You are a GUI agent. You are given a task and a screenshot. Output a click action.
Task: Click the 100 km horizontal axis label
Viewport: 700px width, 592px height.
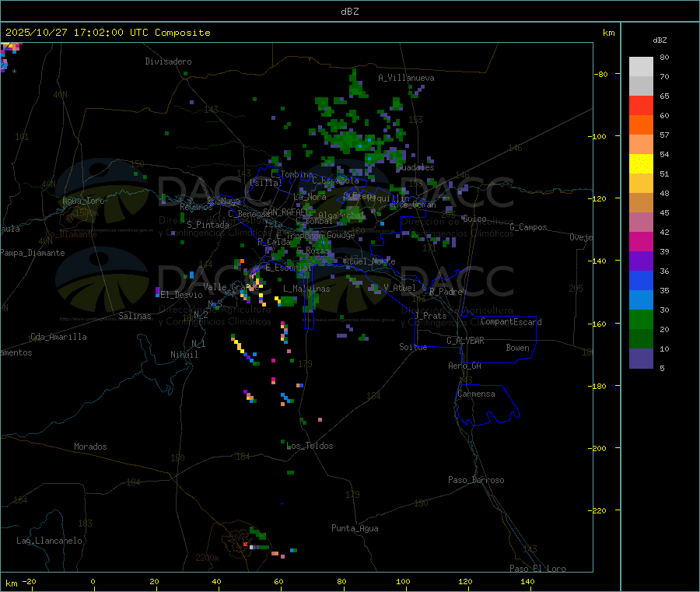click(403, 581)
